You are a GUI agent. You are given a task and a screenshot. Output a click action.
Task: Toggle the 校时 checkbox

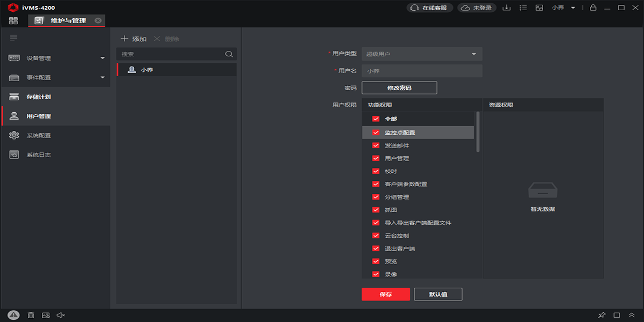[376, 171]
